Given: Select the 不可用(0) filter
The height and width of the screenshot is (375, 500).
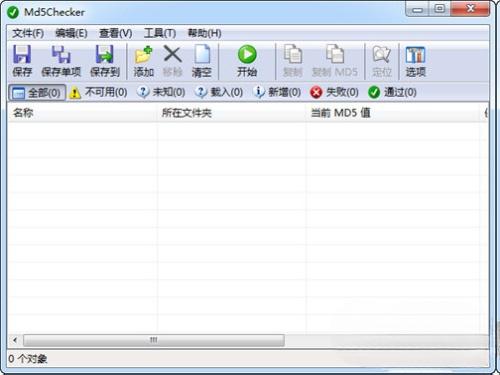Looking at the screenshot, I should (98, 92).
